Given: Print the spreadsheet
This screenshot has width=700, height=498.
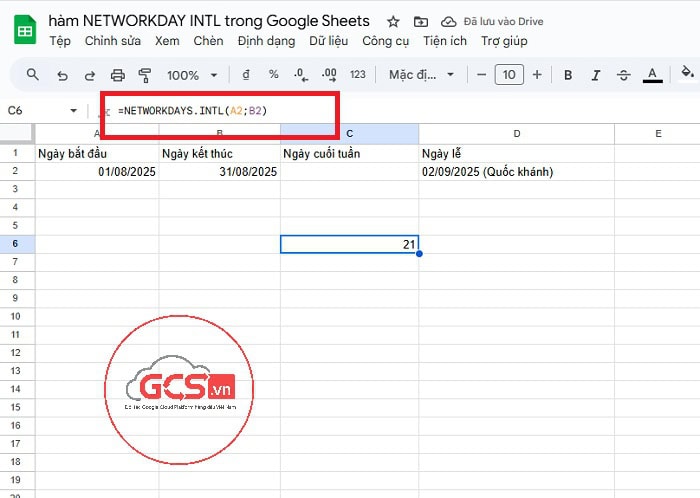Looking at the screenshot, I should [118, 75].
